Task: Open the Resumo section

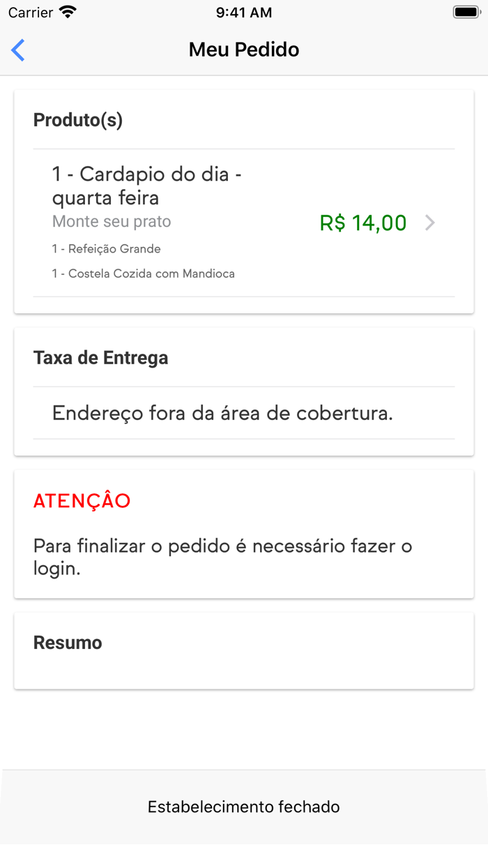Action: (x=68, y=642)
